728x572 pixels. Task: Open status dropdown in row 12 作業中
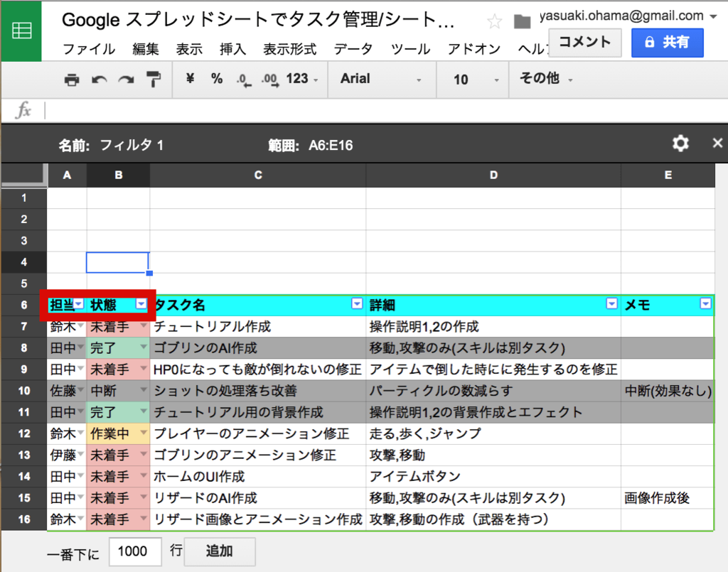(x=144, y=433)
